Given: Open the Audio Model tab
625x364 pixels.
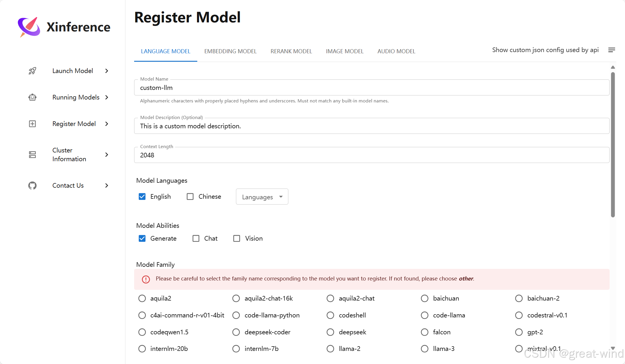Looking at the screenshot, I should [396, 51].
